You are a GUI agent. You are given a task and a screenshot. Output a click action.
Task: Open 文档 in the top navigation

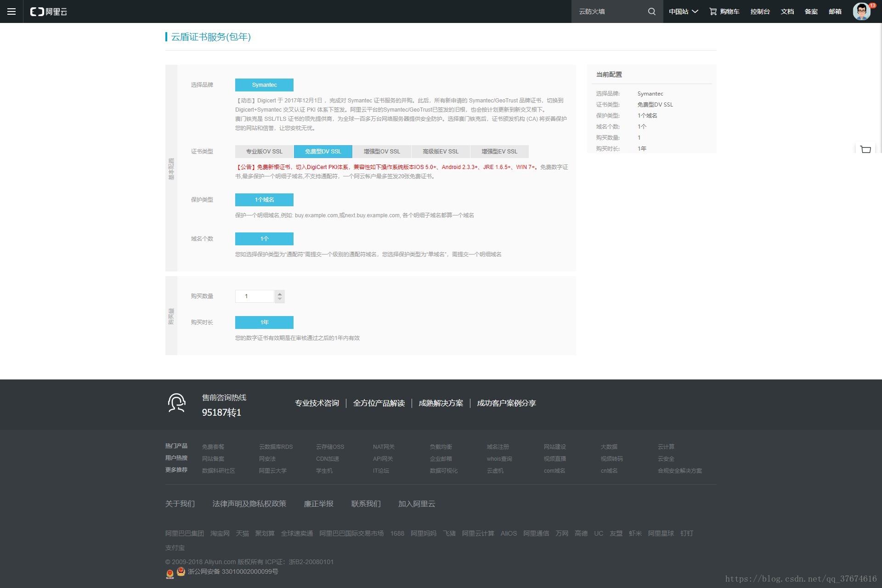tap(787, 11)
